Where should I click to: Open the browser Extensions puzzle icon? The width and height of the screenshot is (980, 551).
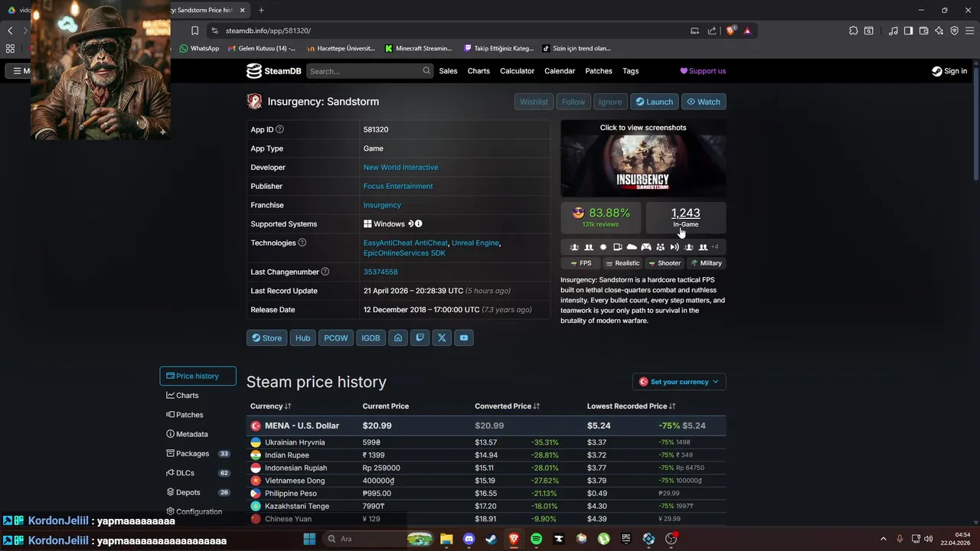pos(854,31)
